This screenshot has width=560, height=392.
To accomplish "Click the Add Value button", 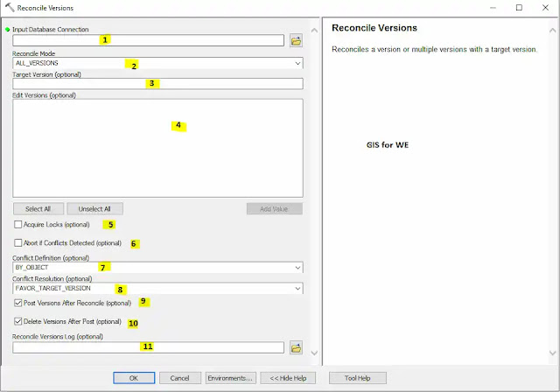I will (274, 209).
